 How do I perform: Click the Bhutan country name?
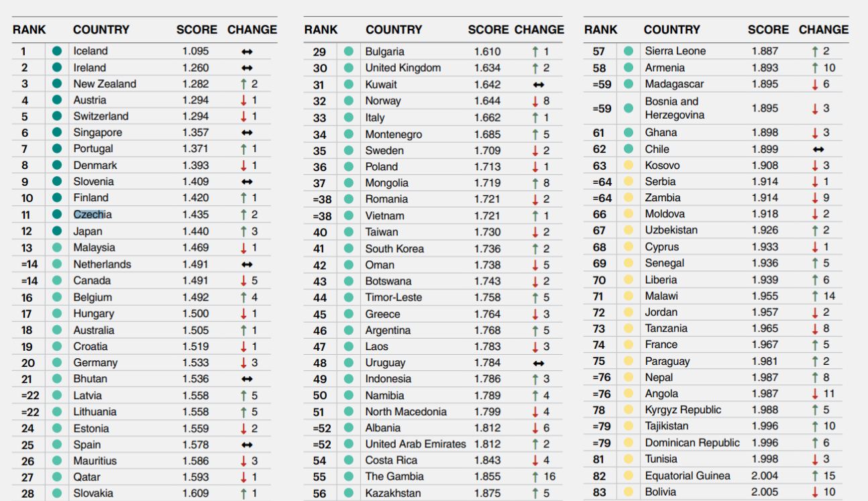coord(90,379)
